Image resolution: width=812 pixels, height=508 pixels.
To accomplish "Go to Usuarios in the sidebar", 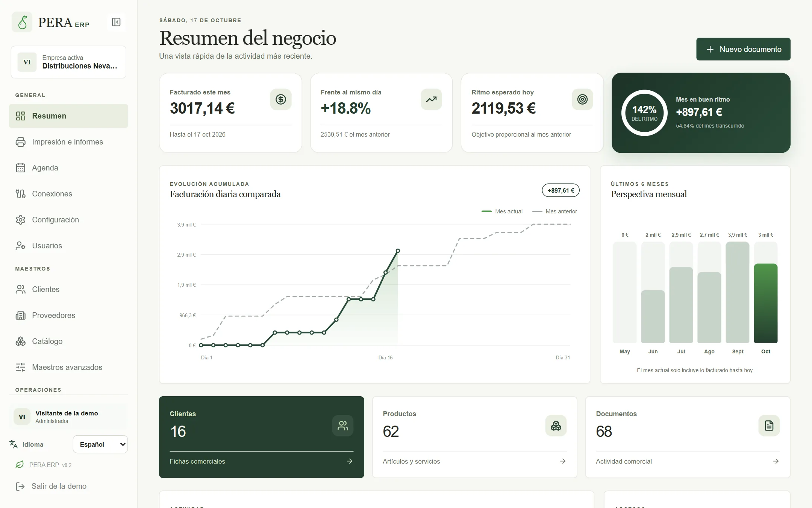I will [68, 246].
